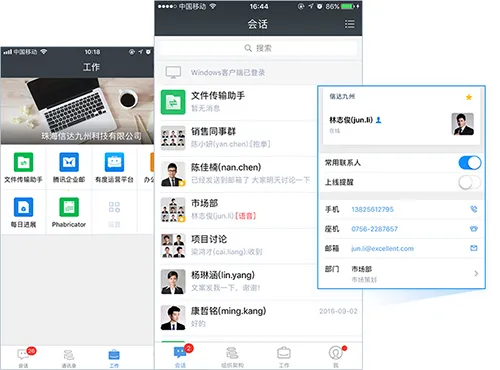The image size is (500, 370).
Task: Open 陈佳楠(nan.chen) conversation
Action: click(237, 174)
